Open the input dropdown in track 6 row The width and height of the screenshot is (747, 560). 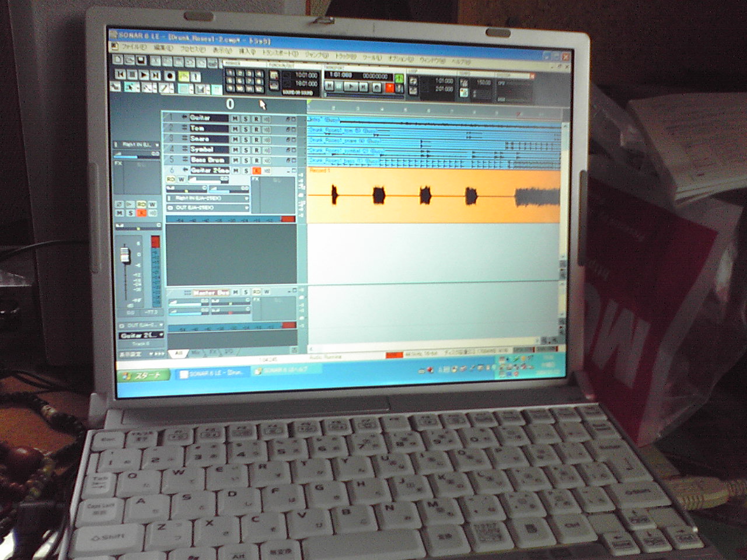(208, 198)
